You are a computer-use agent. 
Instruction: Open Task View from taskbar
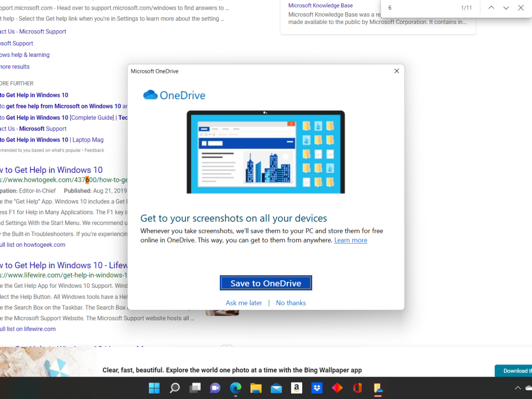tap(195, 388)
